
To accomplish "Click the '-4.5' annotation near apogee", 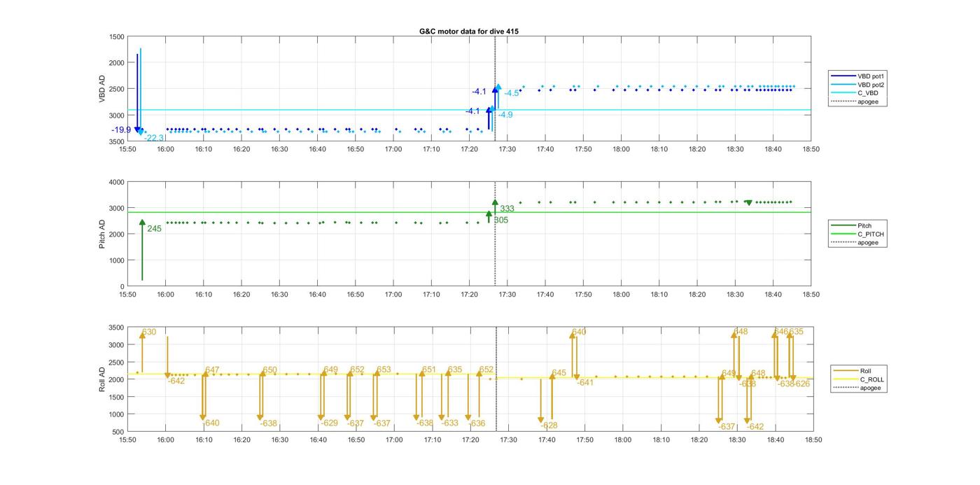I will coord(512,93).
